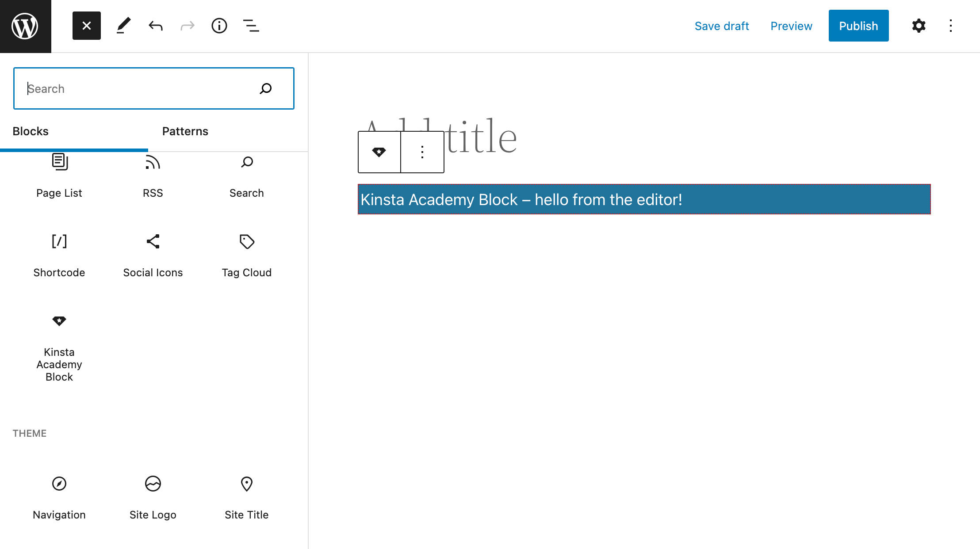This screenshot has width=980, height=549.
Task: Click the undo arrow button
Action: 155,26
